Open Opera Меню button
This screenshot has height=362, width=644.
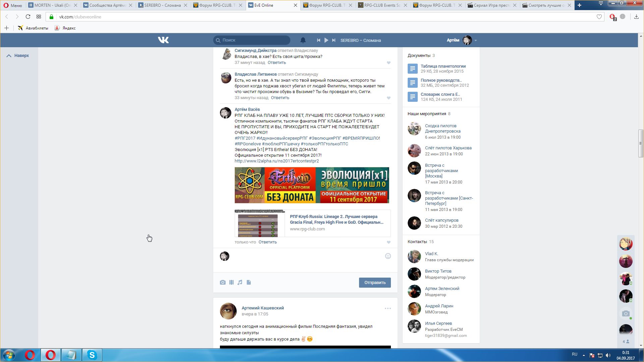(13, 5)
